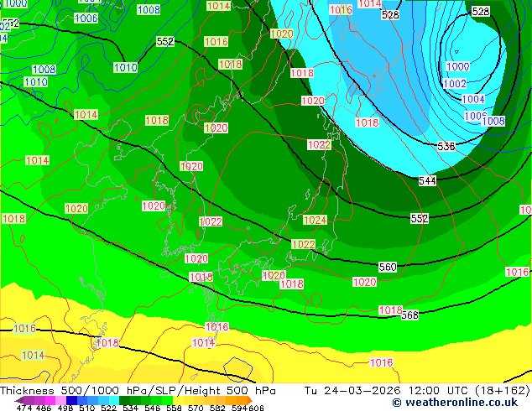This screenshot has width=532, height=411.
Task: Select the bright green legend swatch left of 558
Action: pyautogui.click(x=168, y=400)
